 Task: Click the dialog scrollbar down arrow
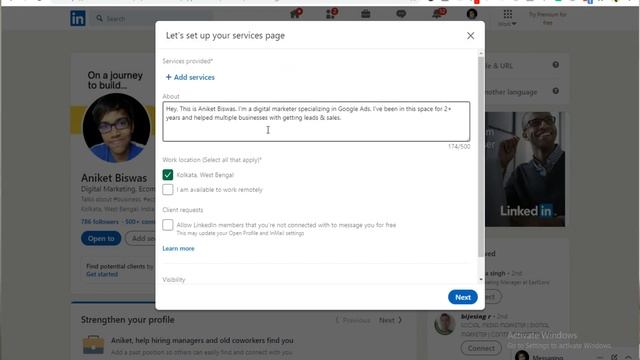481,280
